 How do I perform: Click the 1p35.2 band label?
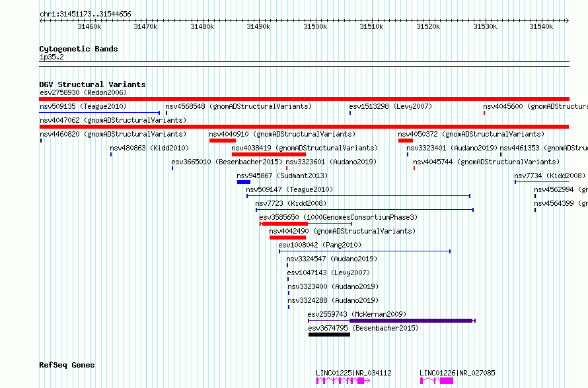pos(52,57)
